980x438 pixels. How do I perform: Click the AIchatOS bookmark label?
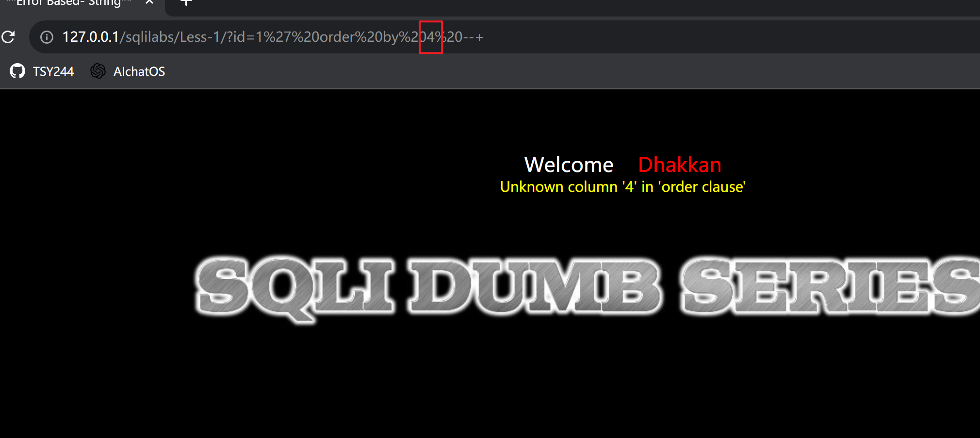(x=139, y=71)
